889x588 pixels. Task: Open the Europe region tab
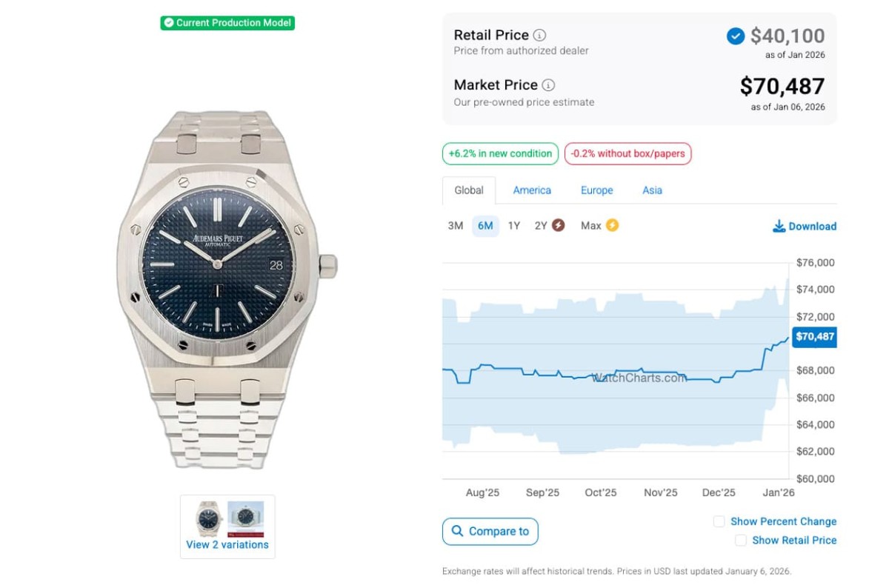coord(596,190)
